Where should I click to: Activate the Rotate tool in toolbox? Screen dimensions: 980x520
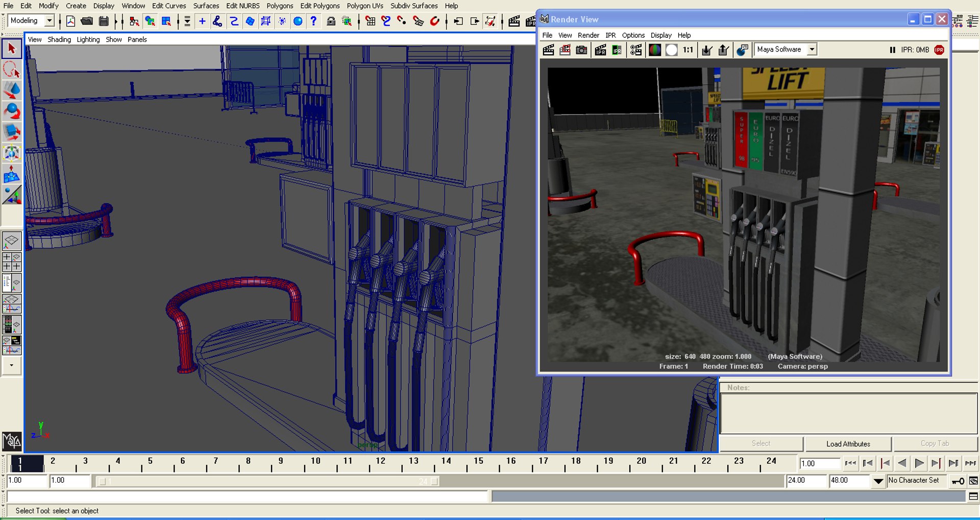click(x=12, y=111)
